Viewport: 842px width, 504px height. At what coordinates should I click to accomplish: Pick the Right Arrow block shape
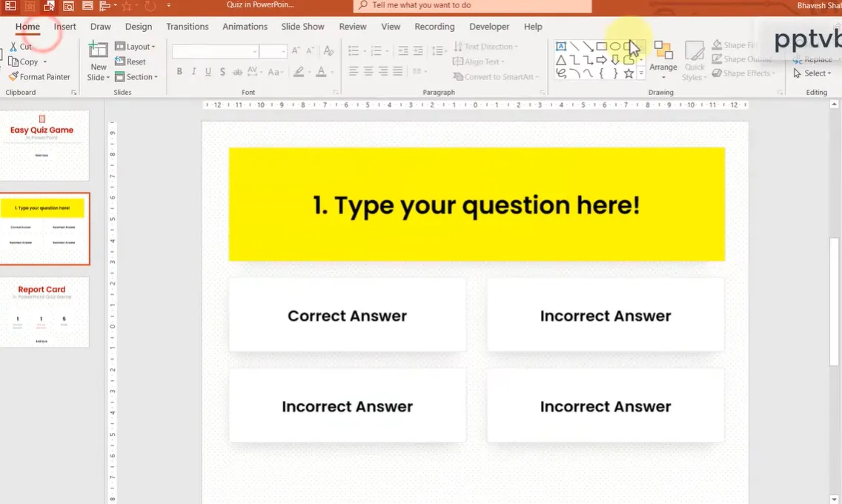(x=601, y=60)
